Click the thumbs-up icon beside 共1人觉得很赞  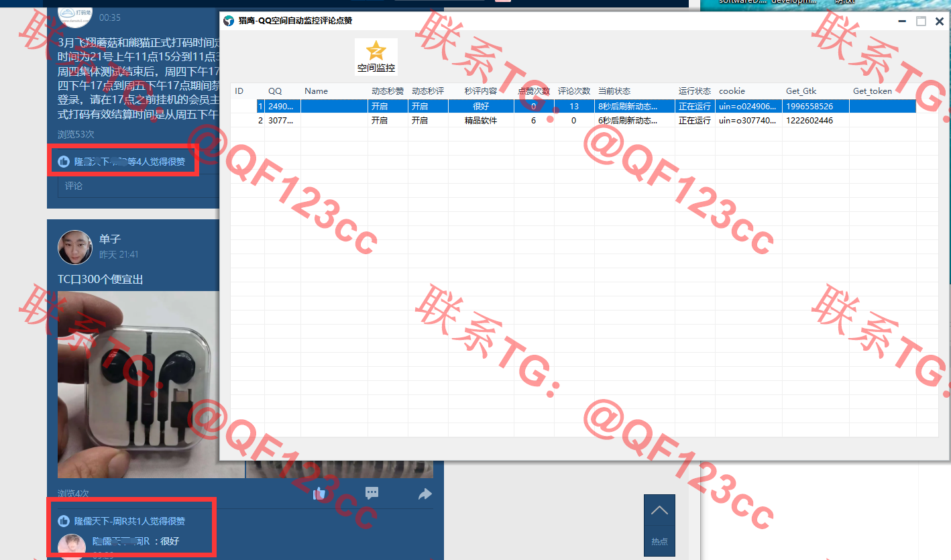(x=64, y=521)
